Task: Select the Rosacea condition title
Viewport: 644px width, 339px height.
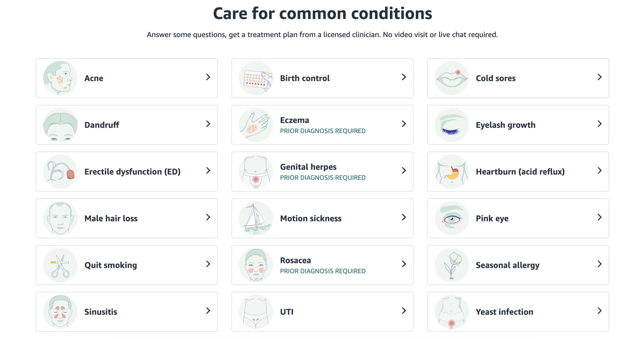Action: click(x=295, y=260)
